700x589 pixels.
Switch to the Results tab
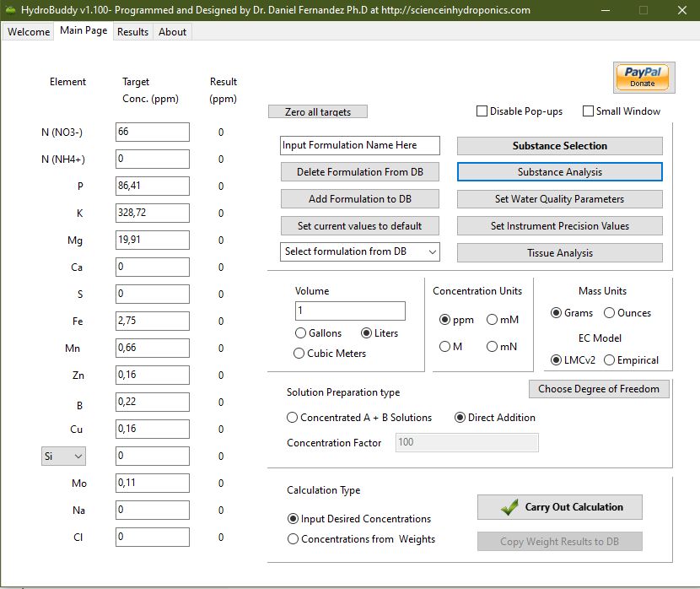132,32
